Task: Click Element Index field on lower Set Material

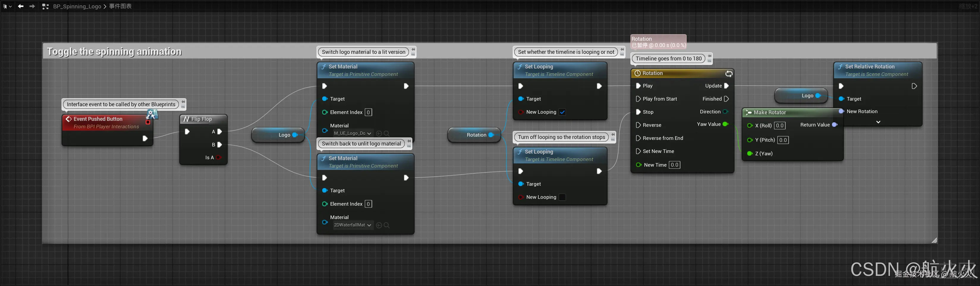Action: [368, 204]
